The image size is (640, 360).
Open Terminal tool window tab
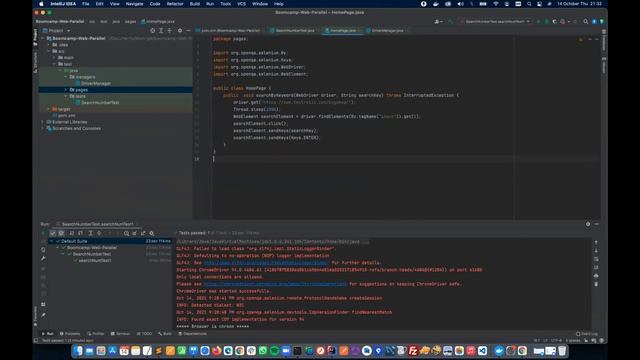[120, 334]
